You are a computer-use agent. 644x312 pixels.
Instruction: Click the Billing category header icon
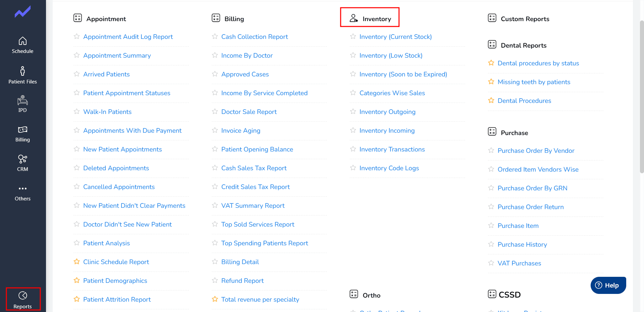coord(216,18)
